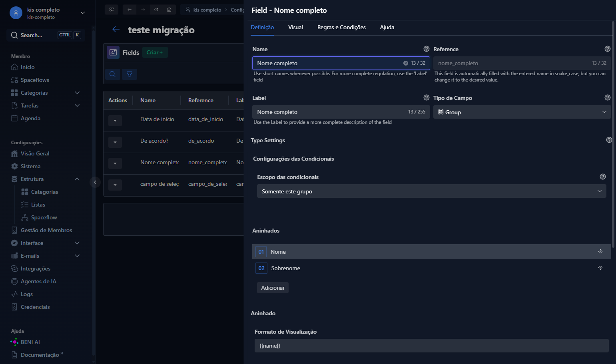This screenshot has height=364, width=616.
Task: Open the Somente este grupo dropdown
Action: [x=432, y=191]
